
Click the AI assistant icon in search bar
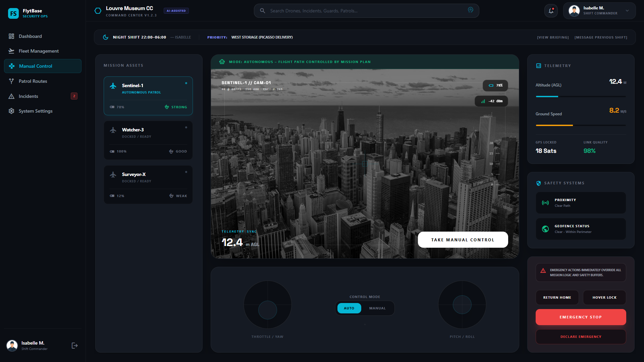tap(471, 10)
